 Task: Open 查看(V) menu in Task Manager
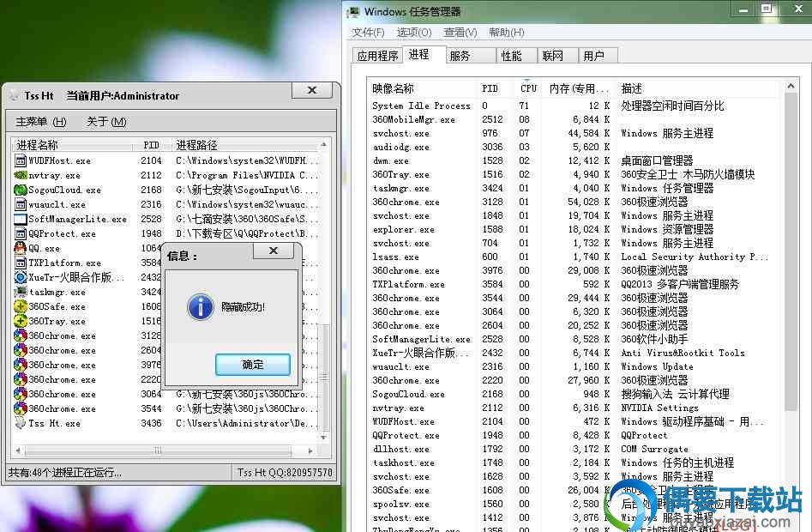[460, 33]
